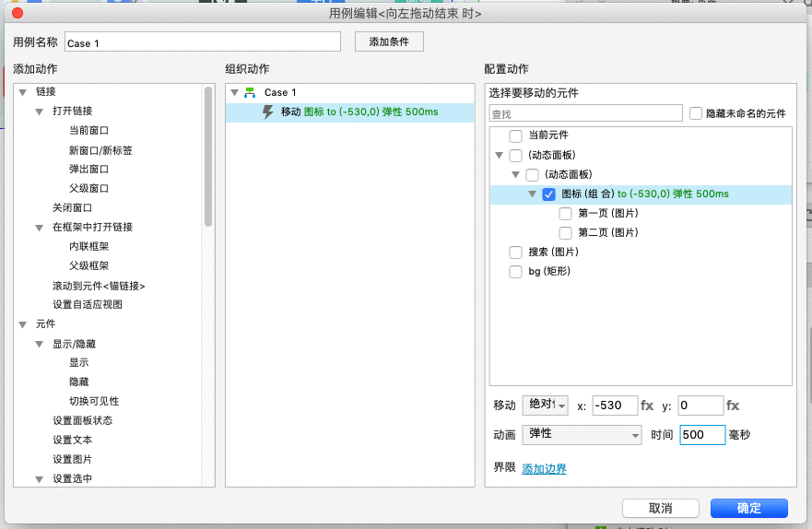This screenshot has width=812, height=529.
Task: Click the 确定 button
Action: coord(748,509)
